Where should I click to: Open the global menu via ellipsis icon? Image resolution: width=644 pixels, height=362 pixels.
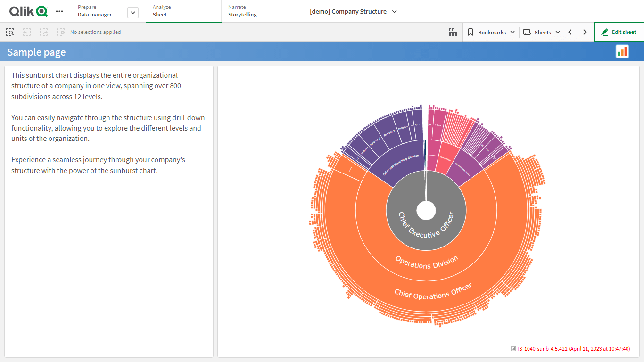[x=59, y=11]
